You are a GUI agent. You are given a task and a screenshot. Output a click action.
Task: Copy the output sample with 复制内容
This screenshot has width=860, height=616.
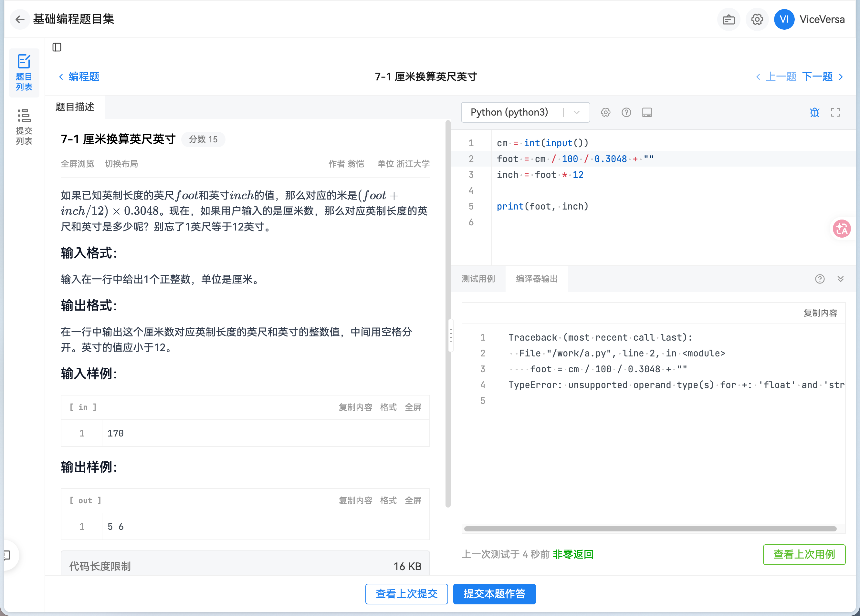[x=355, y=501]
